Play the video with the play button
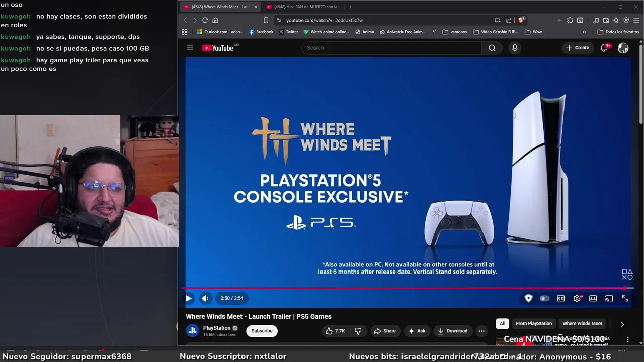 (x=189, y=298)
